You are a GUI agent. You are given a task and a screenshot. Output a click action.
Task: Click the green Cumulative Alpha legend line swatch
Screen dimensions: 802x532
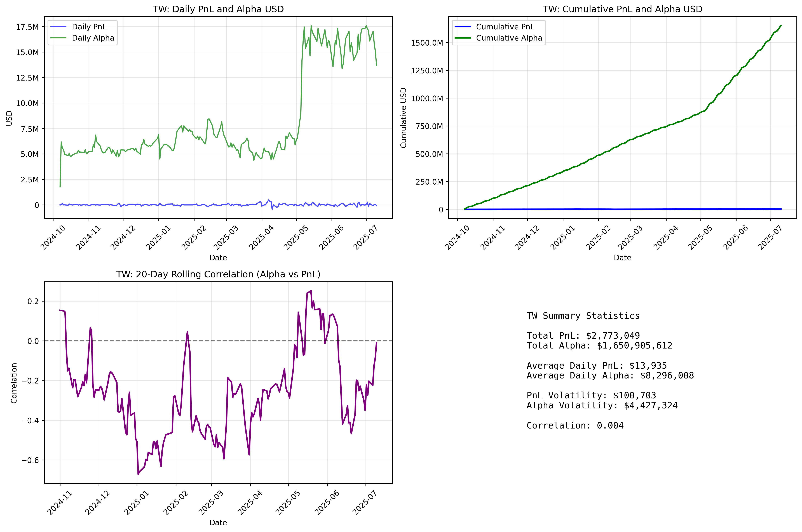tap(463, 38)
